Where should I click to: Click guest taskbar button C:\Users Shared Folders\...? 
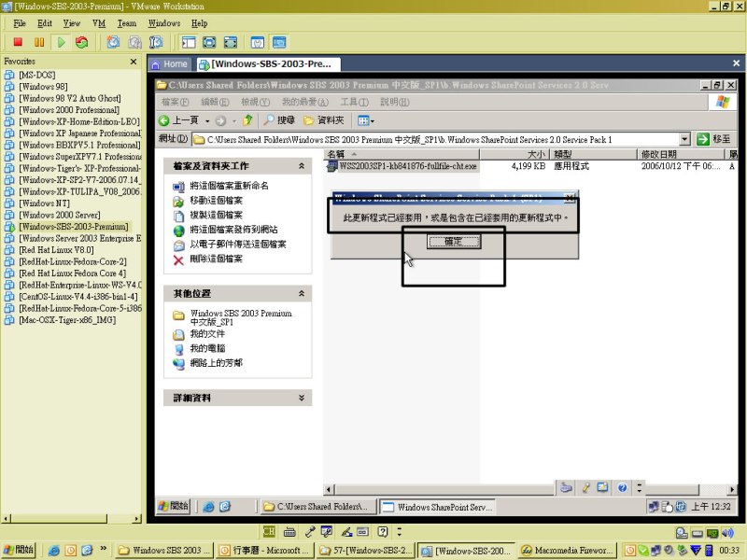(318, 507)
